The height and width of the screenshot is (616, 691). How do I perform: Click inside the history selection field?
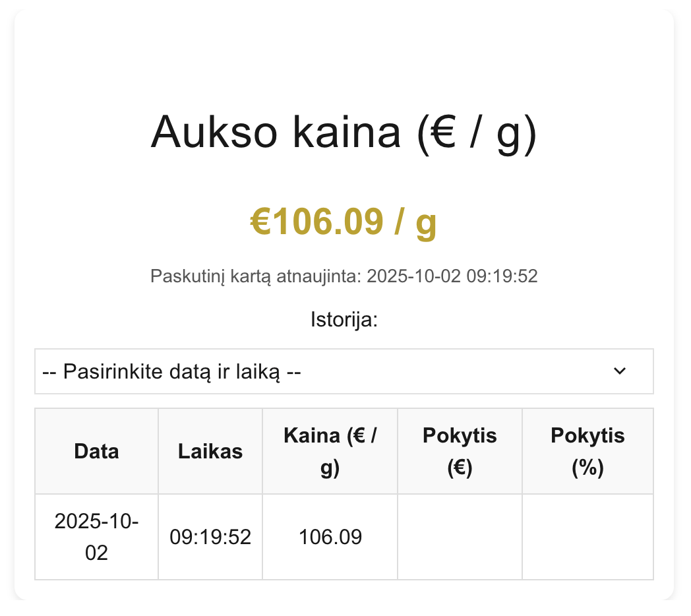264,371
